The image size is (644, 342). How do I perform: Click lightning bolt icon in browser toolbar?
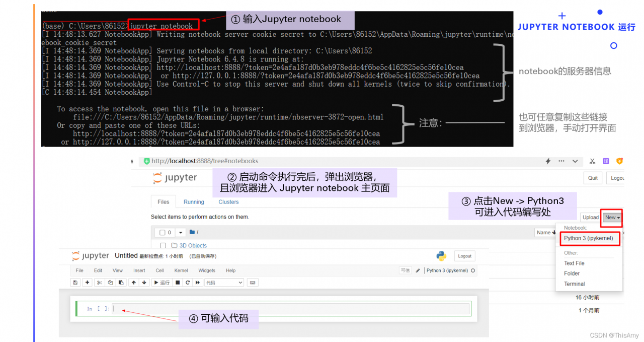pyautogui.click(x=548, y=161)
